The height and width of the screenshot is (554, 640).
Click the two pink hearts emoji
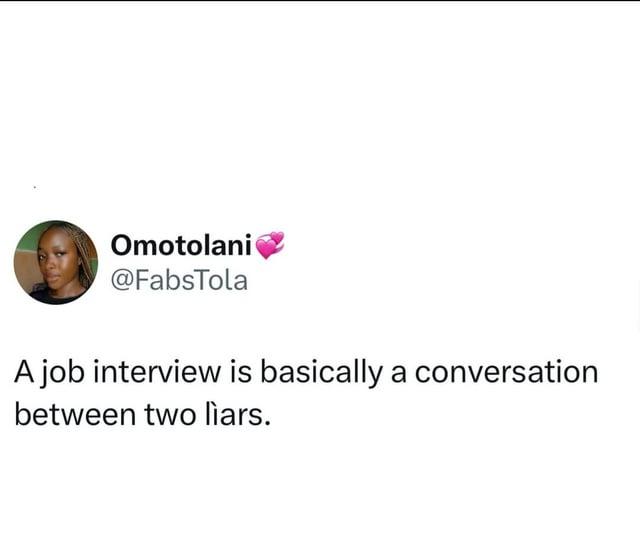click(270, 244)
